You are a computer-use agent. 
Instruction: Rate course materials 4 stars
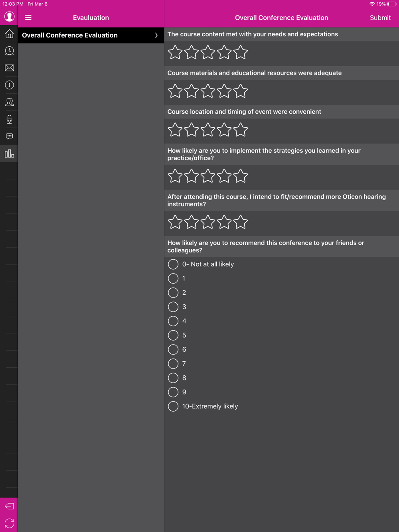(x=224, y=91)
